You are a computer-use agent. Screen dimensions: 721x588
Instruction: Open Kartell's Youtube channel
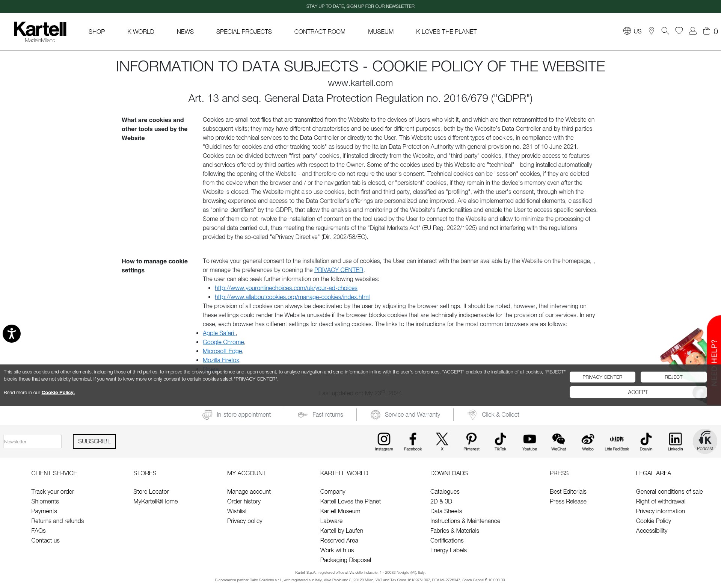[x=529, y=441]
